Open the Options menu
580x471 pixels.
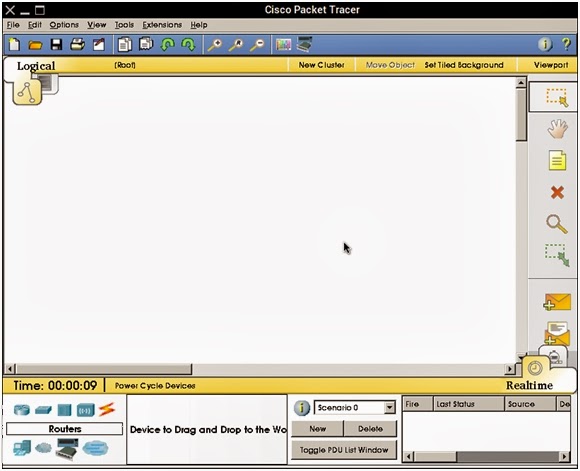coord(64,25)
